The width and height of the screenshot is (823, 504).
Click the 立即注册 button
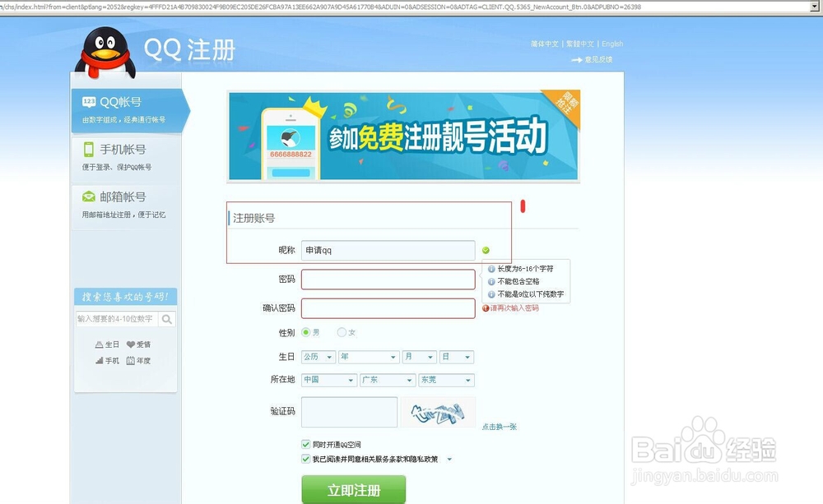tap(353, 490)
